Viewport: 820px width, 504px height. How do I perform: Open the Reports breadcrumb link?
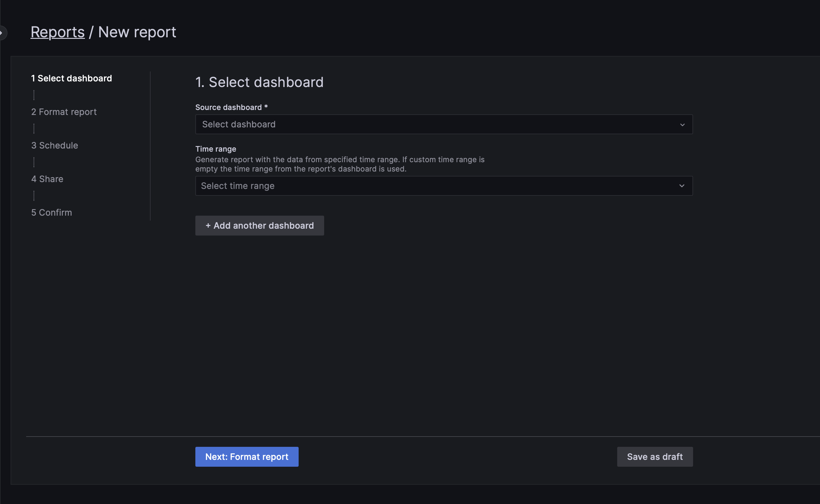[x=57, y=32]
